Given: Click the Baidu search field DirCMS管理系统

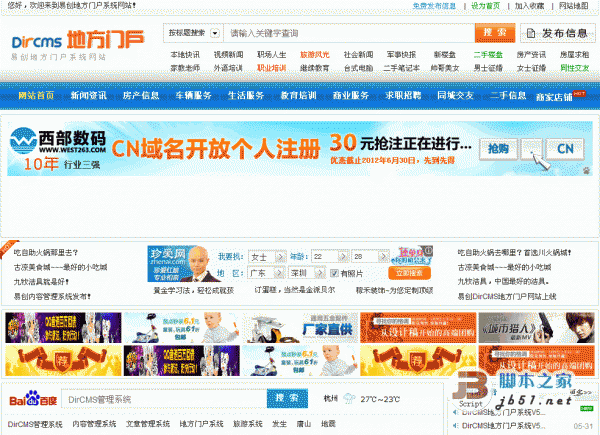Looking at the screenshot, I should (x=164, y=399).
